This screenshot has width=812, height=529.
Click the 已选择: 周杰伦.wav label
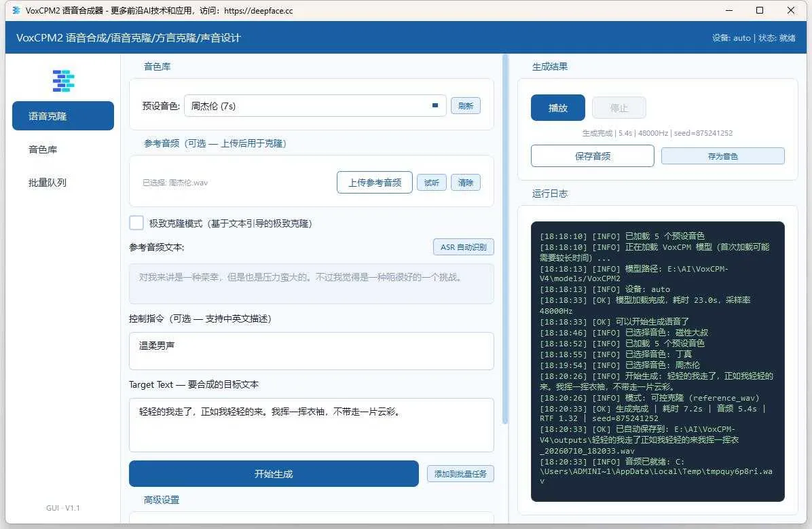coord(175,183)
